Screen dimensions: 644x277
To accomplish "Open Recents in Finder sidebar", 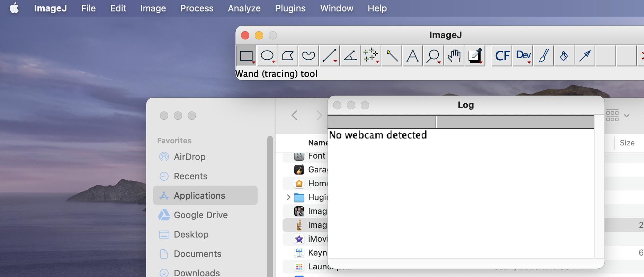I will [x=205, y=176].
